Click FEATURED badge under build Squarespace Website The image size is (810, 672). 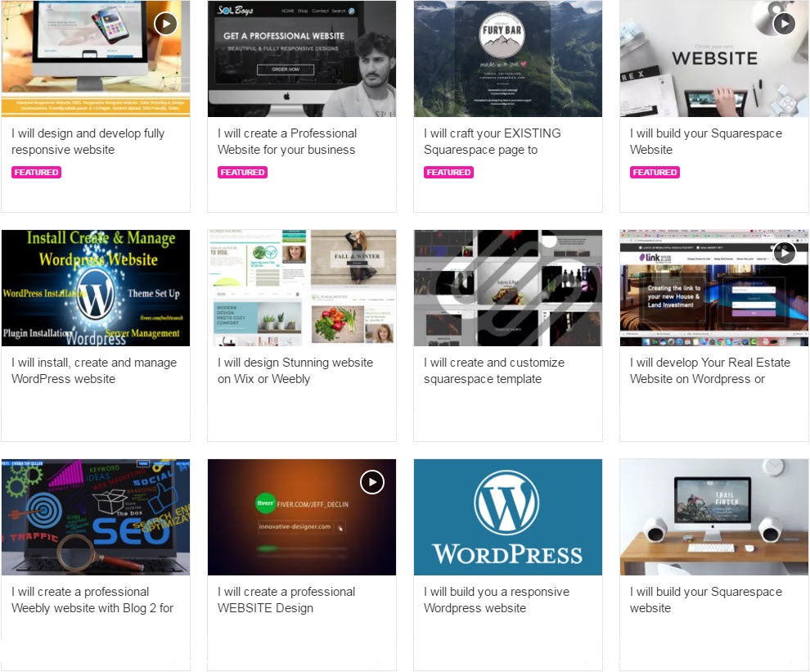[x=655, y=172]
